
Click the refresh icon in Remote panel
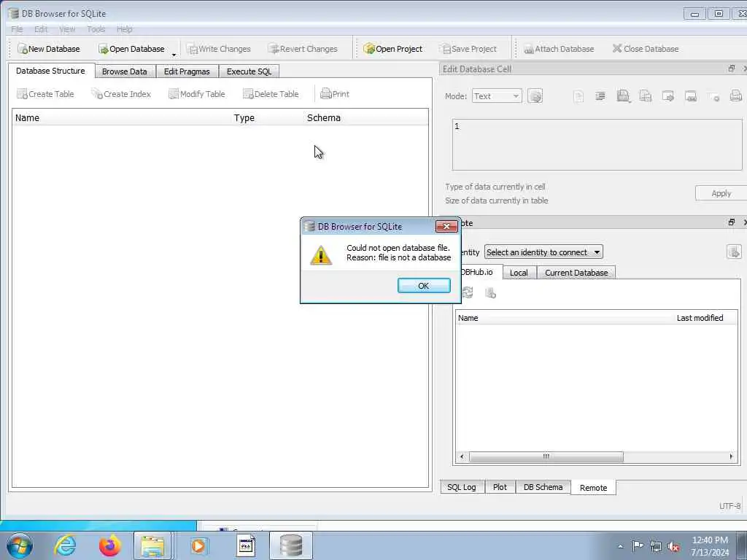coord(468,292)
